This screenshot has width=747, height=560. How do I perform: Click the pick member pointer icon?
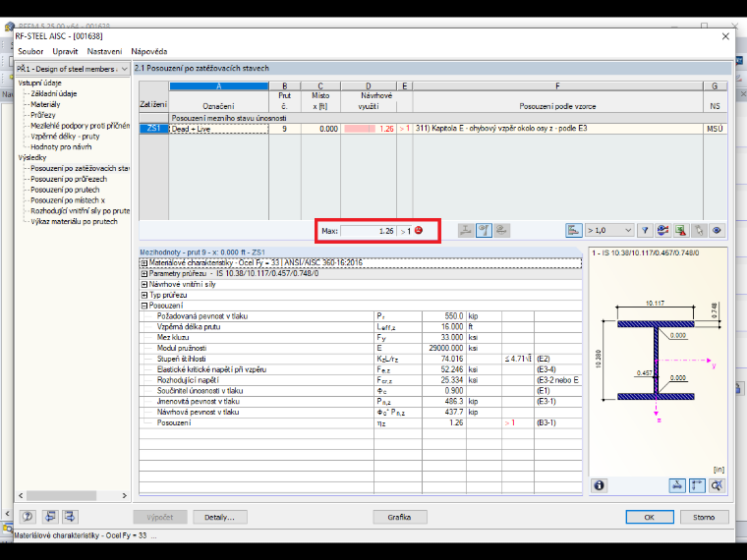[x=699, y=231]
